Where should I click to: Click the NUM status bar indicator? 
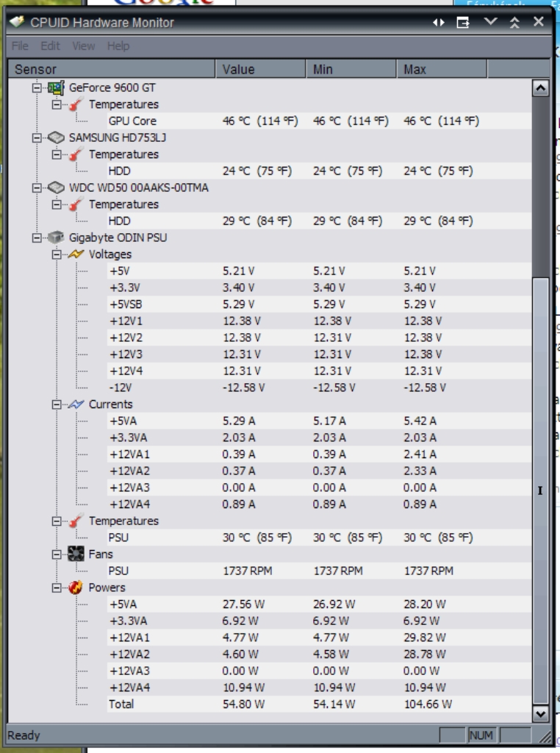[481, 735]
